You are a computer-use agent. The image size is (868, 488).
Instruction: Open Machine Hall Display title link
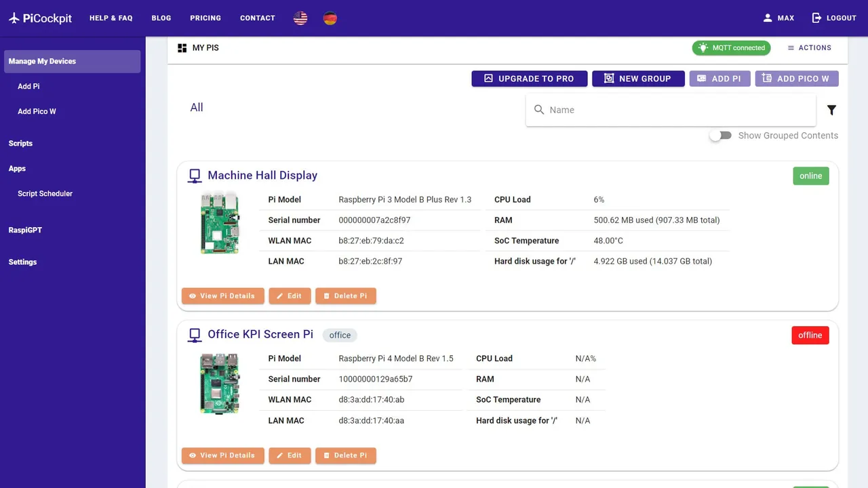click(x=262, y=176)
